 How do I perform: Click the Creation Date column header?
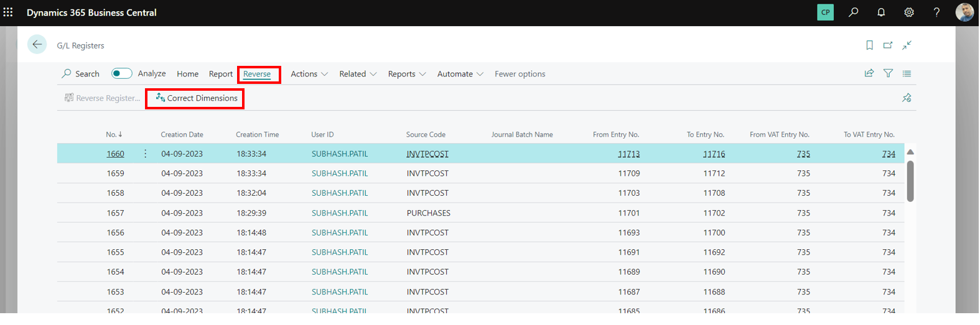pos(182,134)
